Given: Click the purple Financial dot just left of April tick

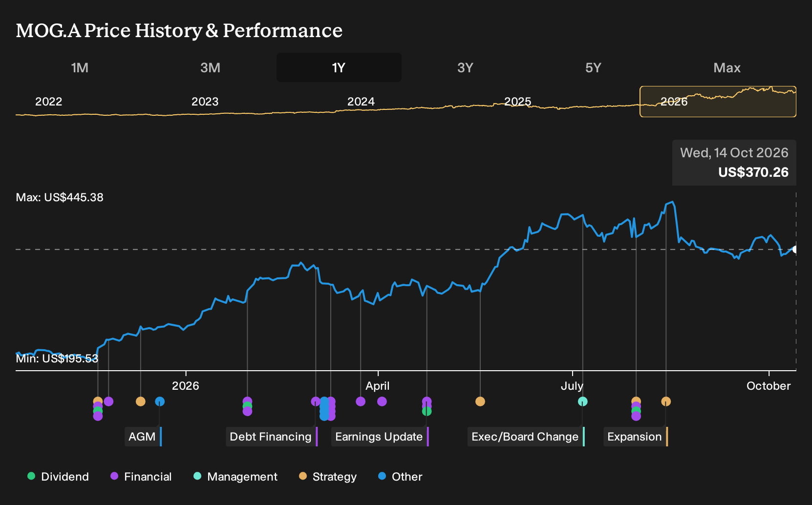Looking at the screenshot, I should pos(361,401).
